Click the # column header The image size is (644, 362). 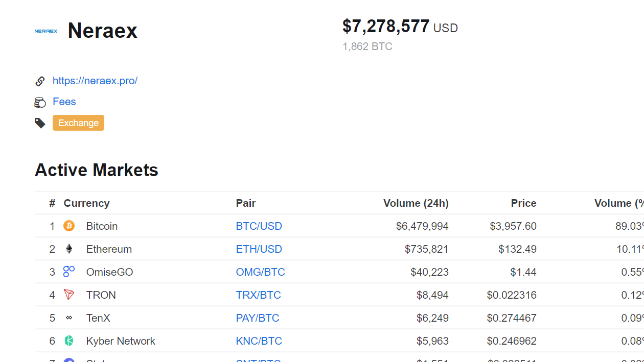[x=52, y=203]
